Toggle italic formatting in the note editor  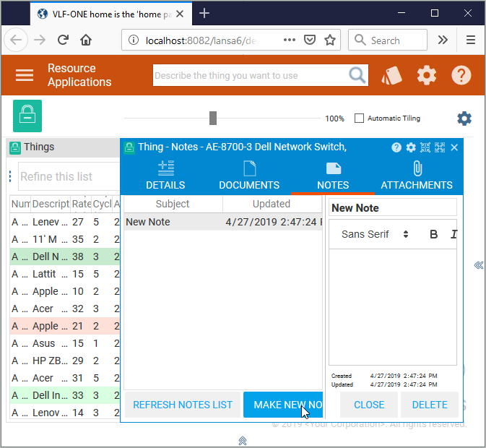pos(454,234)
